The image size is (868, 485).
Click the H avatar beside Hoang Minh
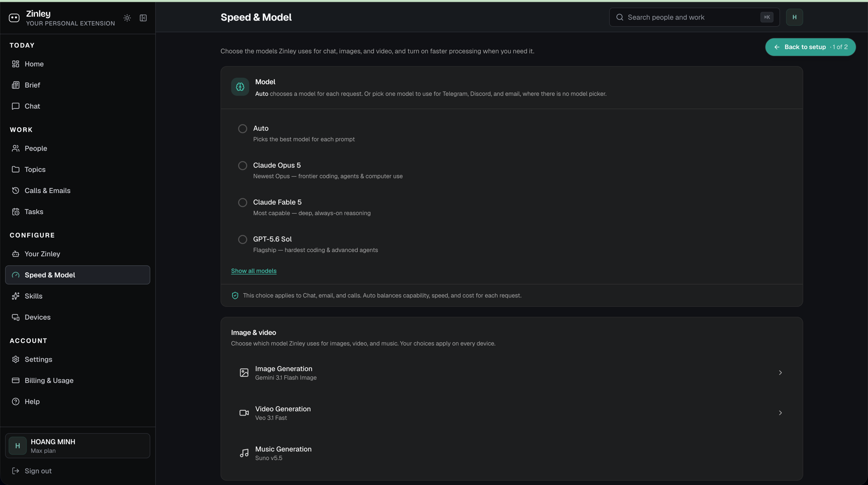coord(18,446)
